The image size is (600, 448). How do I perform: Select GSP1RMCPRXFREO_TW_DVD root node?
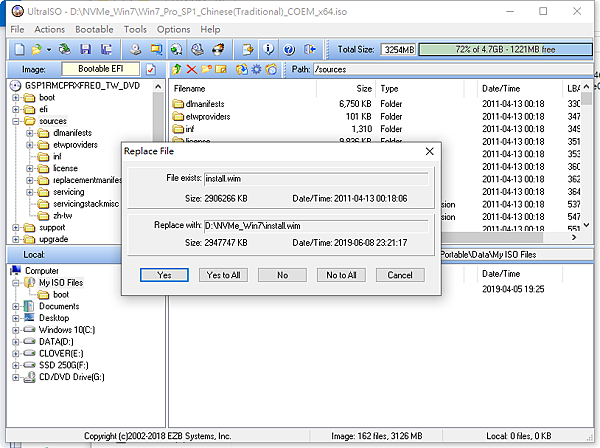pos(82,85)
